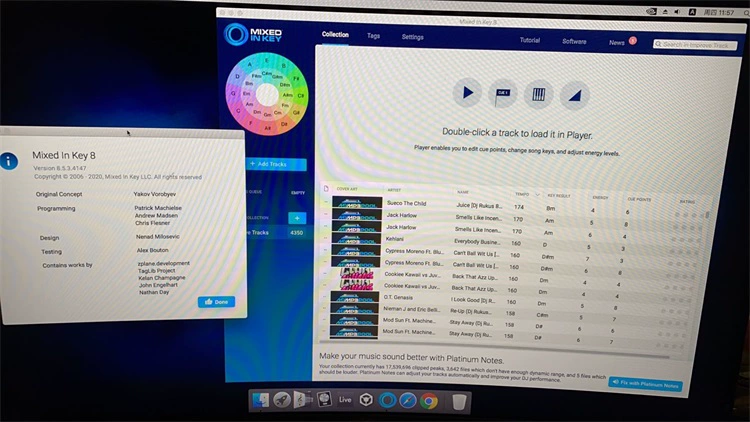Open the News link with notification badge
The height and width of the screenshot is (422, 750).
617,42
